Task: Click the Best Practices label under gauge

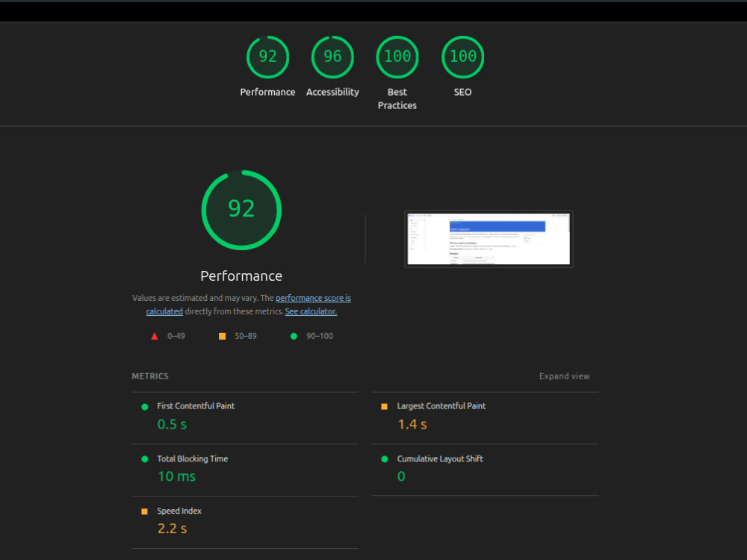Action: [397, 99]
